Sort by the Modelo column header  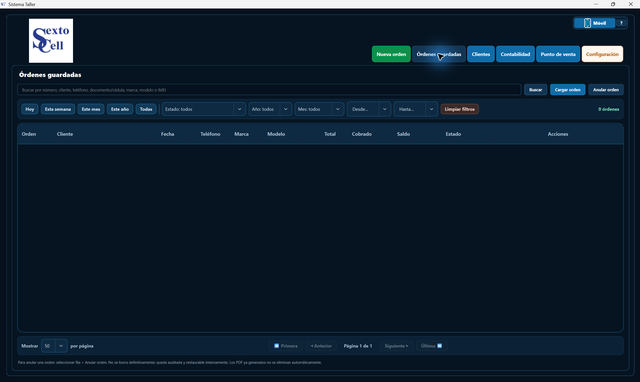276,134
